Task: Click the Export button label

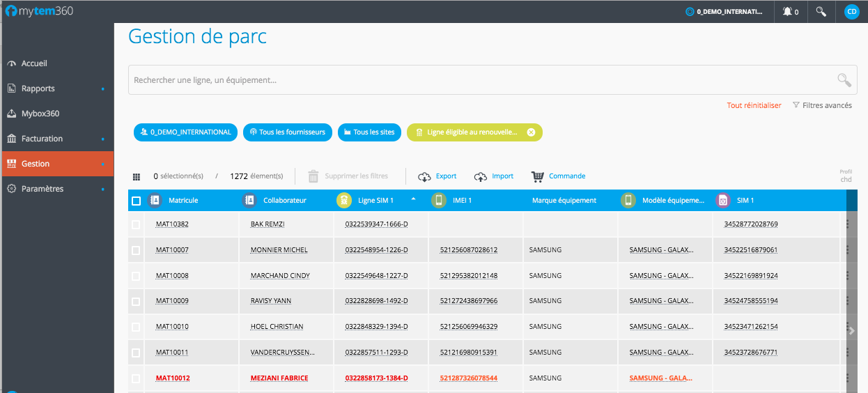Action: [446, 176]
